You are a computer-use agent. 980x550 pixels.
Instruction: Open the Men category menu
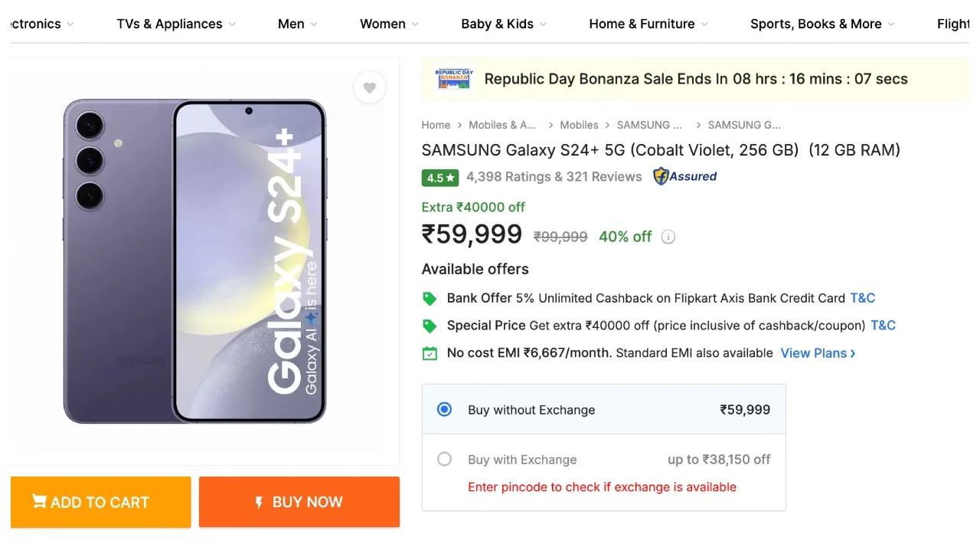tap(297, 24)
